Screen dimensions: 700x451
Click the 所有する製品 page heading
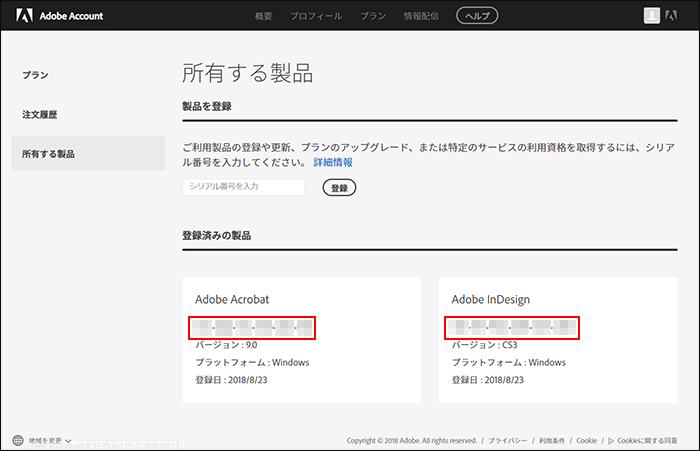click(x=248, y=73)
